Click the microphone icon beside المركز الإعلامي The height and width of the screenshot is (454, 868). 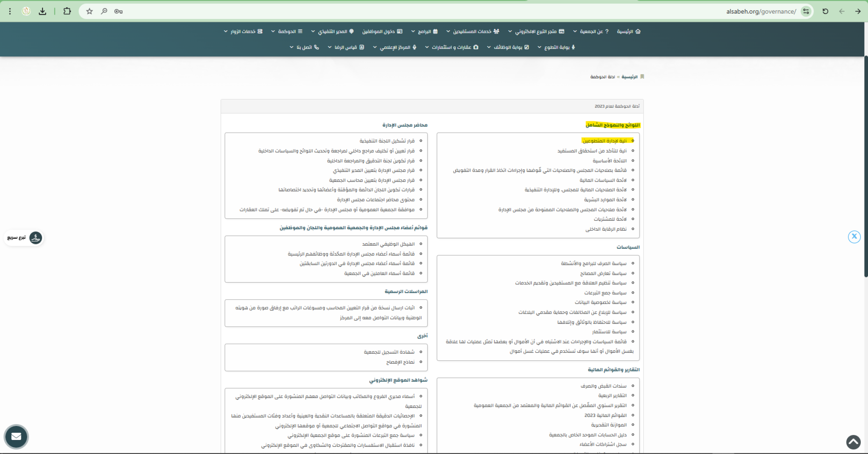[x=415, y=47]
